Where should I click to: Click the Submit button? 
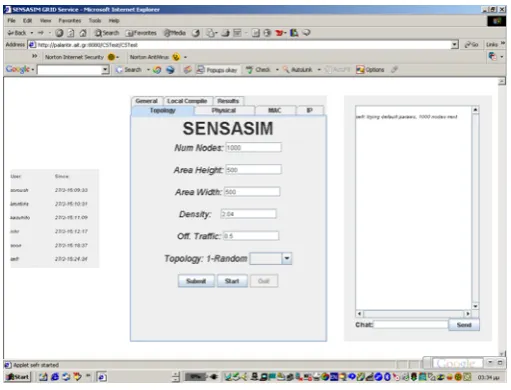[196, 281]
